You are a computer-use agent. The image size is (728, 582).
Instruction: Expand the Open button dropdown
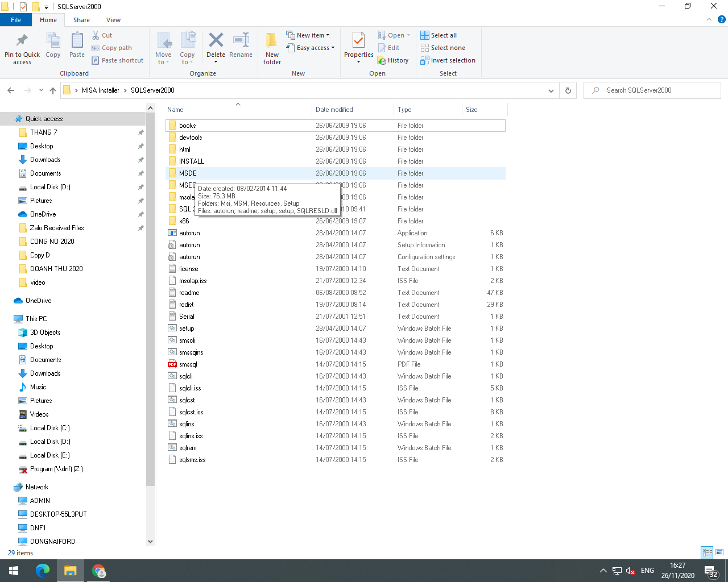pos(408,35)
